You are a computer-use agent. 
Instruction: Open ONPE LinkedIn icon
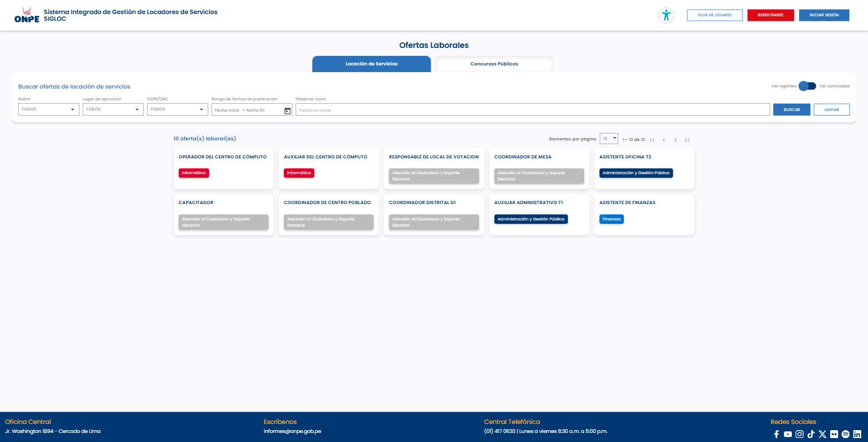tap(857, 434)
